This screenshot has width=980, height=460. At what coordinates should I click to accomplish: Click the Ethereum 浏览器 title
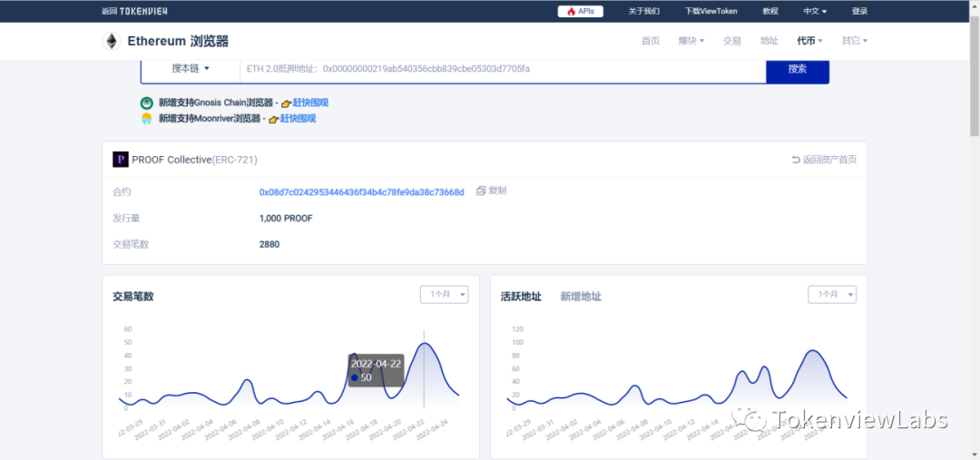coord(178,41)
